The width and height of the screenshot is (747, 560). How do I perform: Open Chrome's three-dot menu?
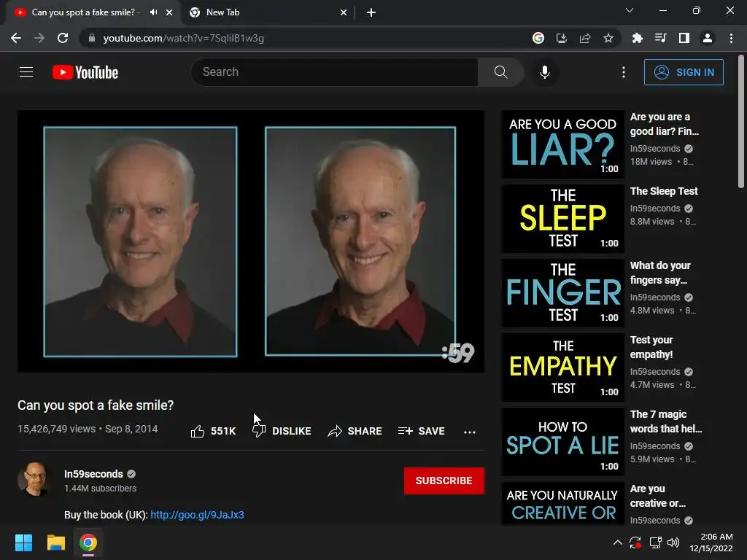[731, 38]
